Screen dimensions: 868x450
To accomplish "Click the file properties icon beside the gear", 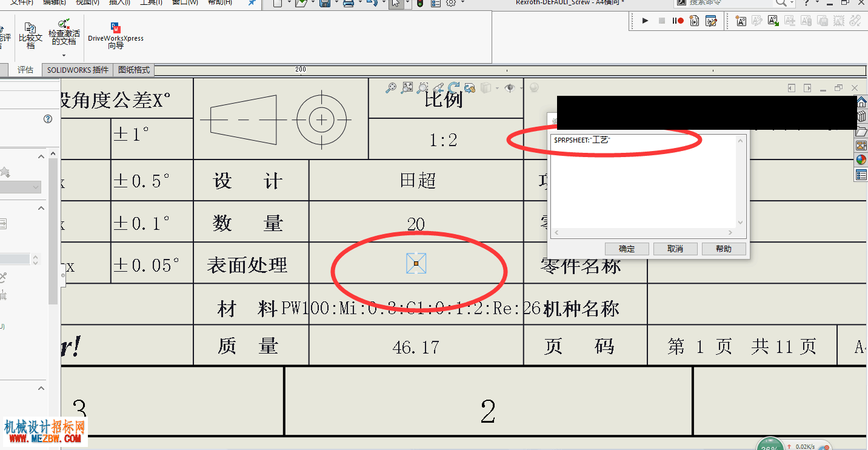I will click(x=436, y=3).
